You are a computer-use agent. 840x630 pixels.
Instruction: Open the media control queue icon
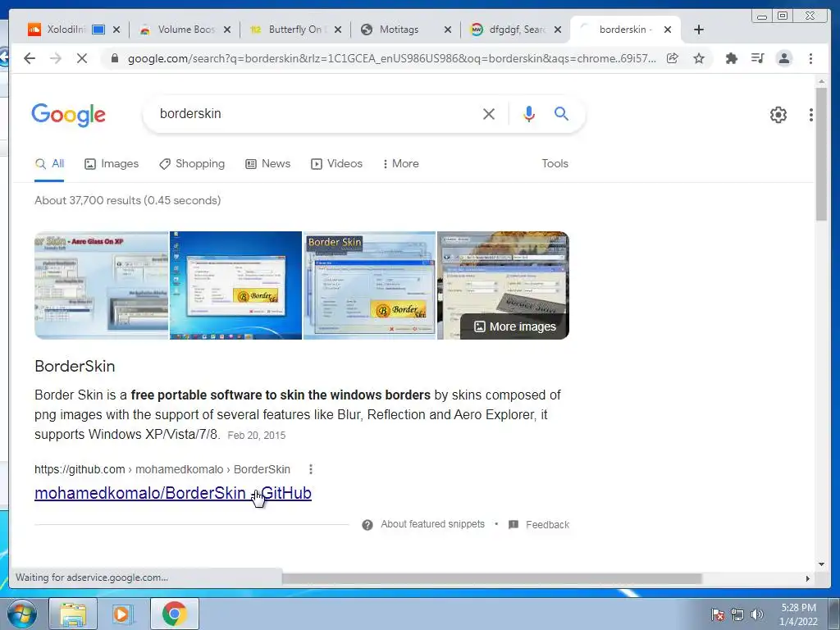pyautogui.click(x=757, y=58)
